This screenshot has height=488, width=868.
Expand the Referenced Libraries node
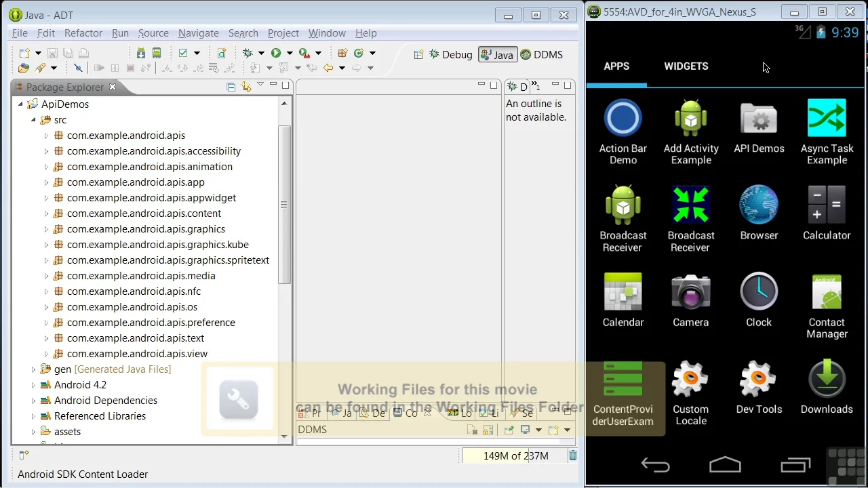pos(33,416)
